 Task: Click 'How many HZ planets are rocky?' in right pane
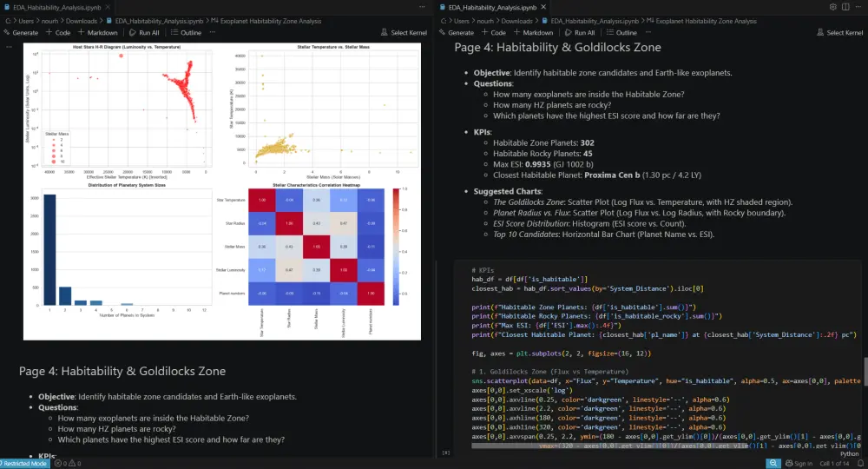pyautogui.click(x=552, y=104)
